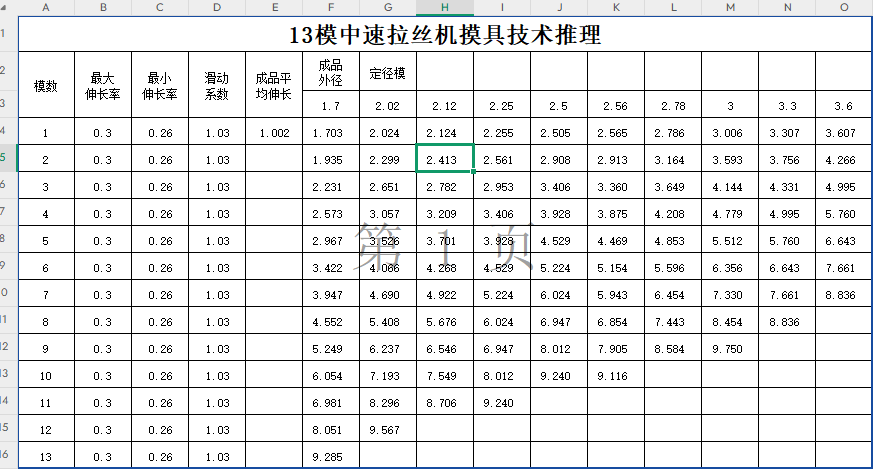Select the cell with value 8.706
This screenshot has width=873, height=469.
(445, 403)
